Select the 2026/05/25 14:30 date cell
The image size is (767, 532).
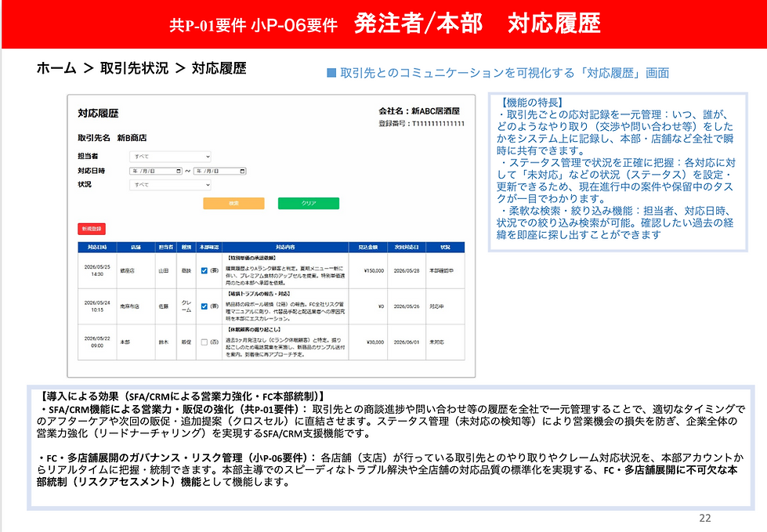tap(97, 270)
